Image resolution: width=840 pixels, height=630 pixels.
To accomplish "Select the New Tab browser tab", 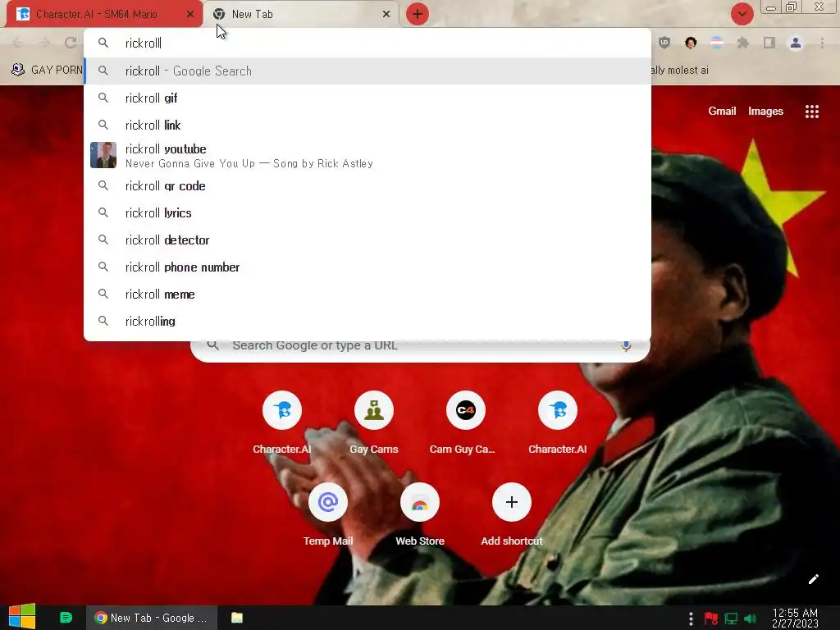I will point(303,14).
